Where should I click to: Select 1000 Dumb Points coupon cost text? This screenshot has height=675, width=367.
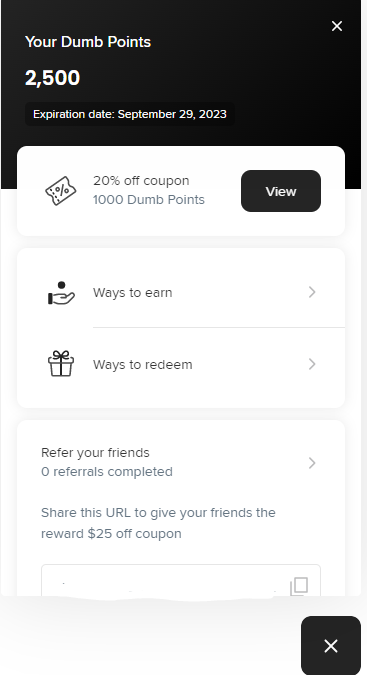click(x=149, y=200)
